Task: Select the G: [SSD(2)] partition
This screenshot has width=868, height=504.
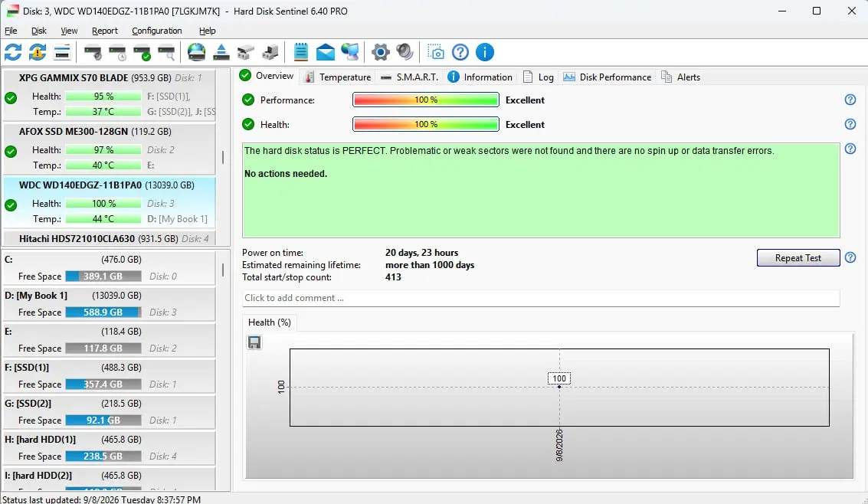Action: 109,411
